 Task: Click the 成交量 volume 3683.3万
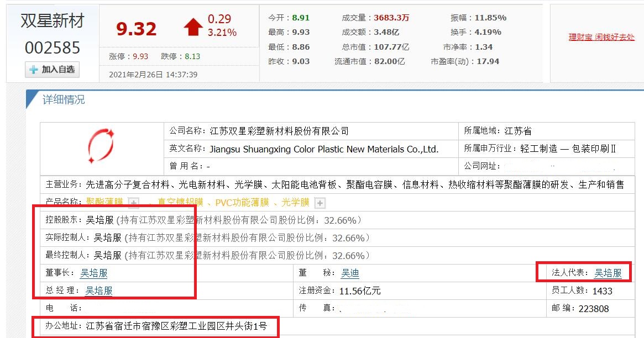[x=391, y=18]
